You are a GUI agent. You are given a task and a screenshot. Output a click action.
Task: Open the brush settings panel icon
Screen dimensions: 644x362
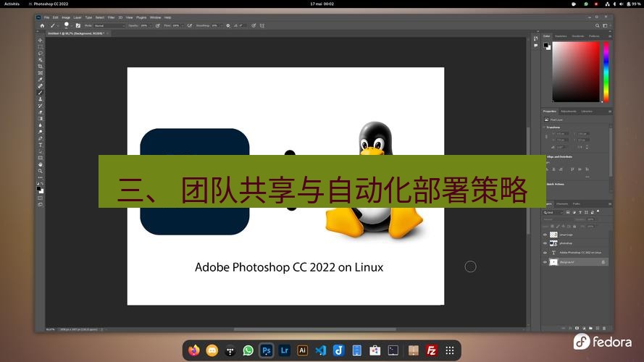pos(78,26)
